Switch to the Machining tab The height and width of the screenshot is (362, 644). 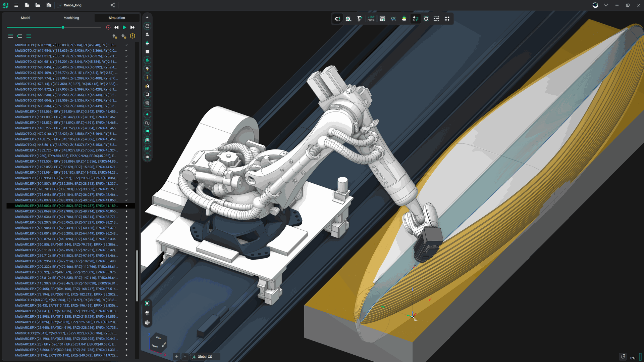tap(71, 17)
